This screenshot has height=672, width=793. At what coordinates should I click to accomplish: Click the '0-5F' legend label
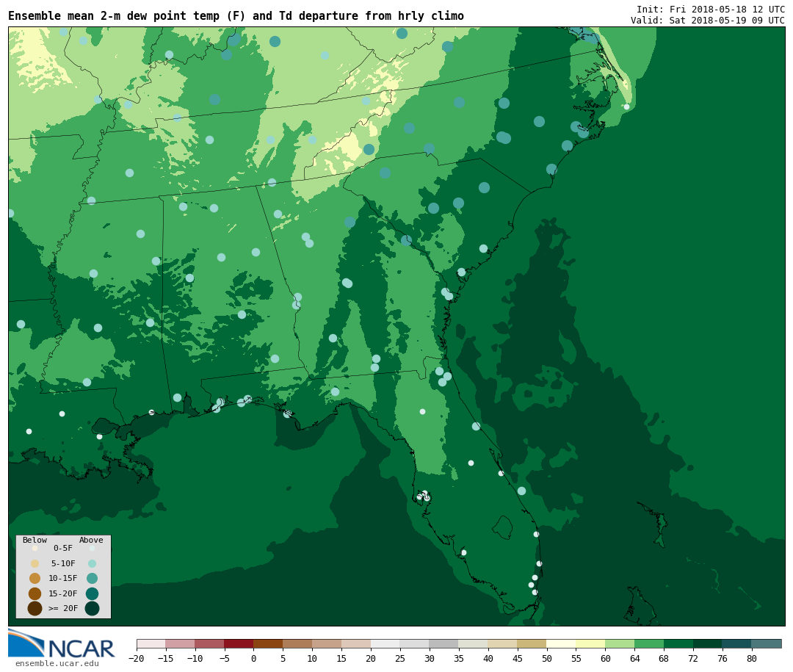click(x=63, y=548)
